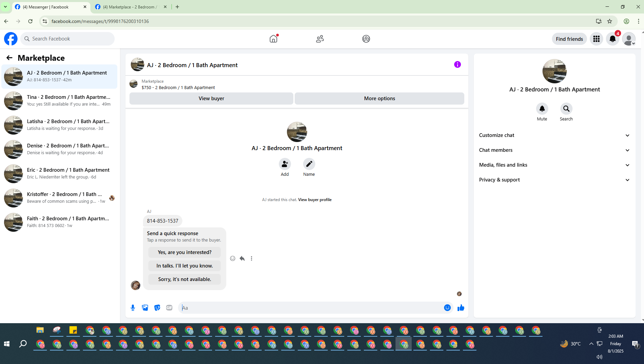Bookmark this page with the star icon

(610, 21)
